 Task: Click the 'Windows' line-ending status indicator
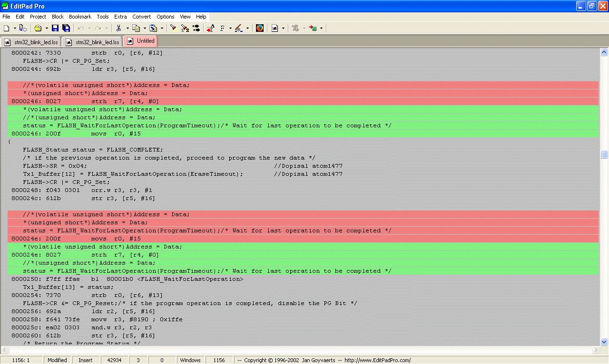[x=190, y=360]
